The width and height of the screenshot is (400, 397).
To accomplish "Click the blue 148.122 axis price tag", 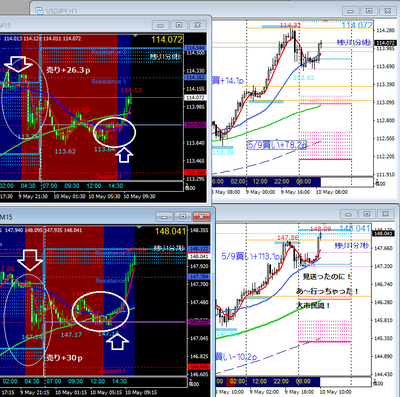I will 199,249.
